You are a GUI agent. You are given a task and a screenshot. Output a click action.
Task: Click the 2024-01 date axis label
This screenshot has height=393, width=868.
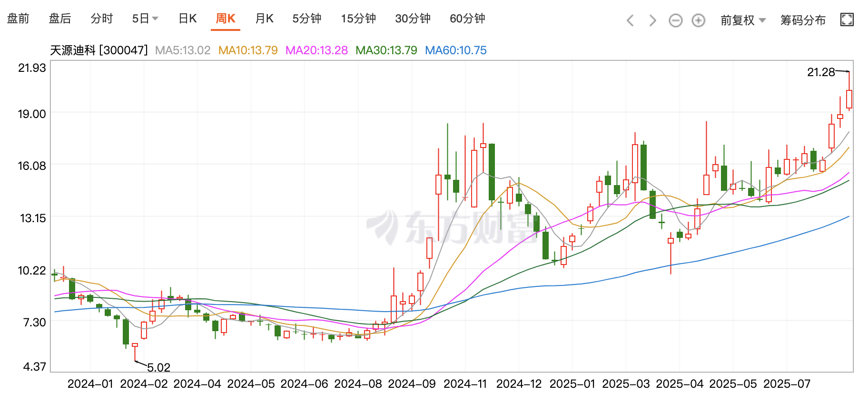tap(90, 383)
